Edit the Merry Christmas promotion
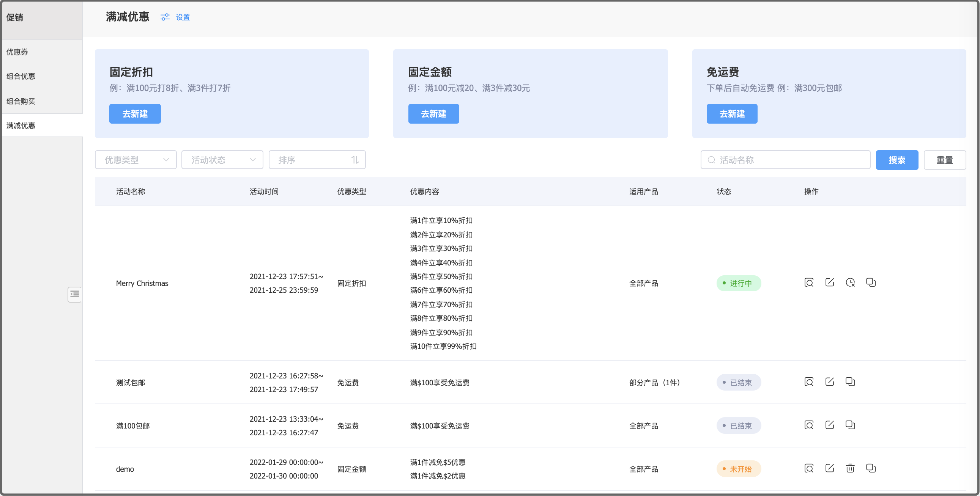Screen dimensions: 980x496 830,283
